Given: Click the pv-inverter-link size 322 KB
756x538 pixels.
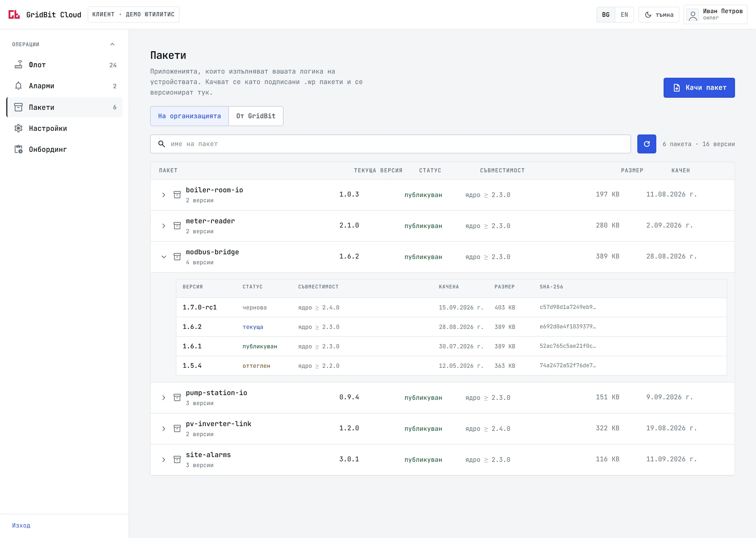Looking at the screenshot, I should click(607, 428).
